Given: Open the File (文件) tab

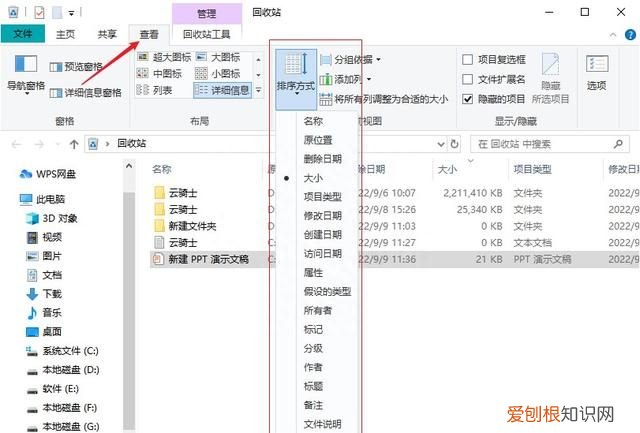Looking at the screenshot, I should point(23,34).
